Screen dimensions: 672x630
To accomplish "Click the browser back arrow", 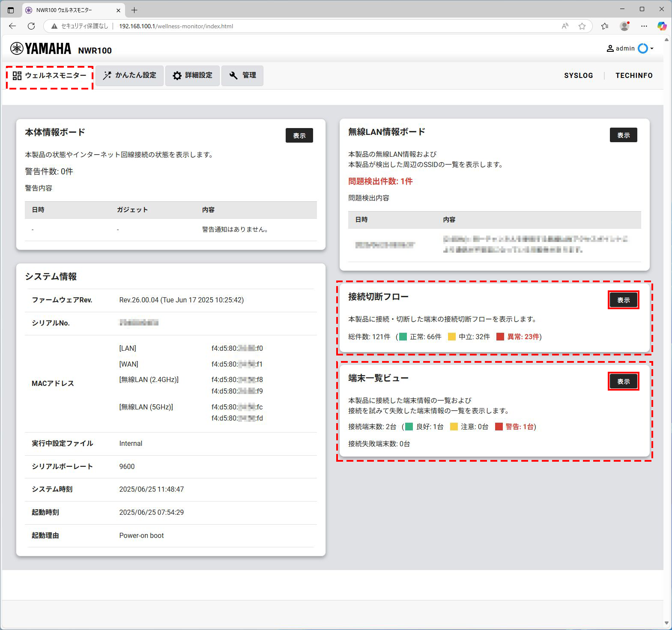I will (12, 26).
